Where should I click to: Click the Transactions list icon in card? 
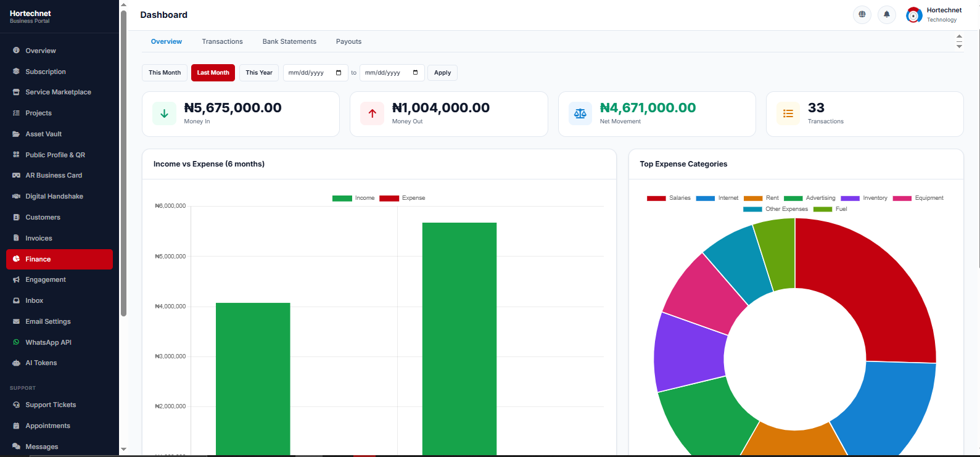pyautogui.click(x=788, y=113)
